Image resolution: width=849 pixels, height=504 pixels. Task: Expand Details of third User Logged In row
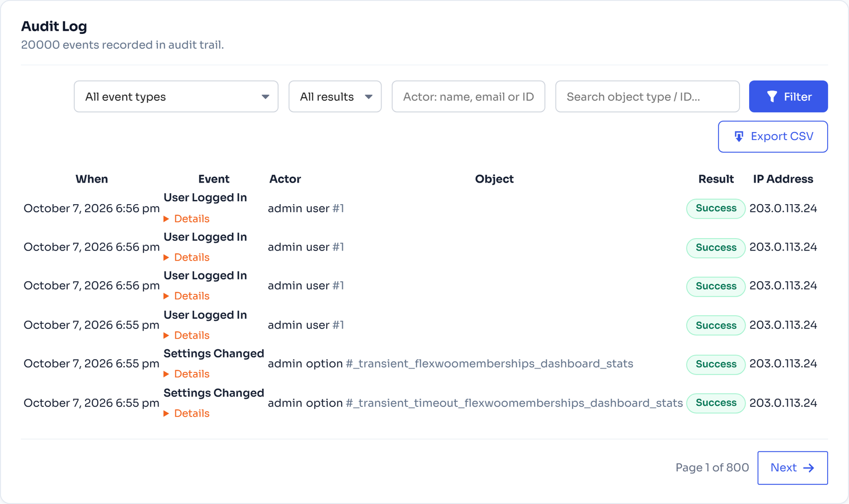click(x=187, y=296)
